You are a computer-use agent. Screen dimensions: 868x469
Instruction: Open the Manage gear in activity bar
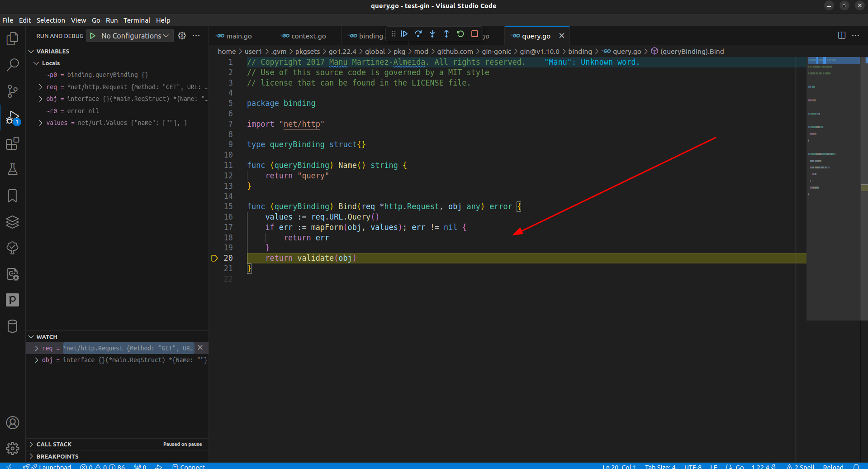pyautogui.click(x=13, y=449)
